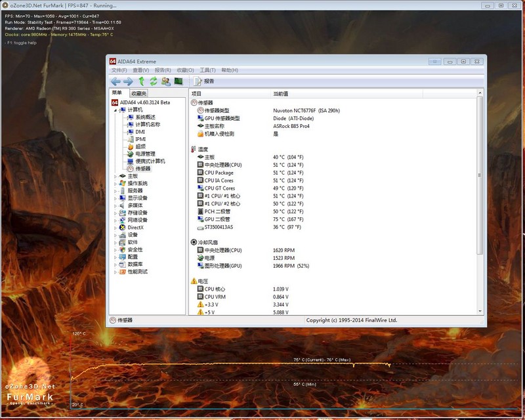Screen dimensions: 525x420
Task: Click the users icon in AIDA64 toolbar
Action: [x=165, y=81]
